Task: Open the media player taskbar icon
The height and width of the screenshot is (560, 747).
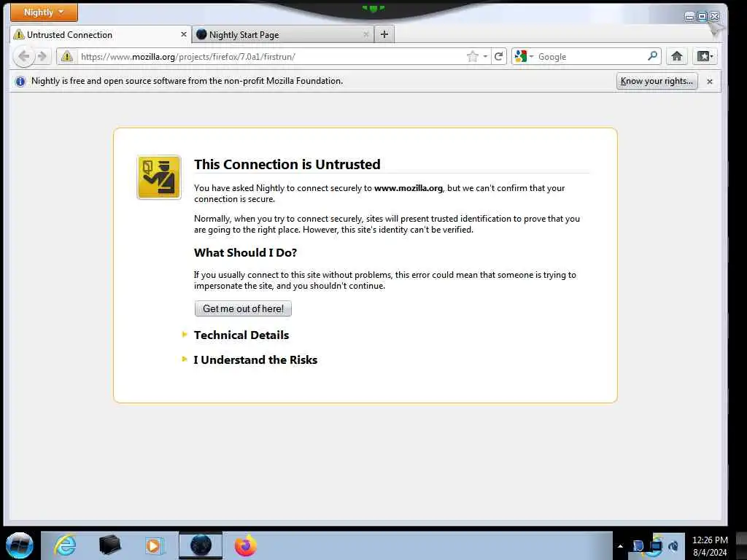Action: click(154, 545)
